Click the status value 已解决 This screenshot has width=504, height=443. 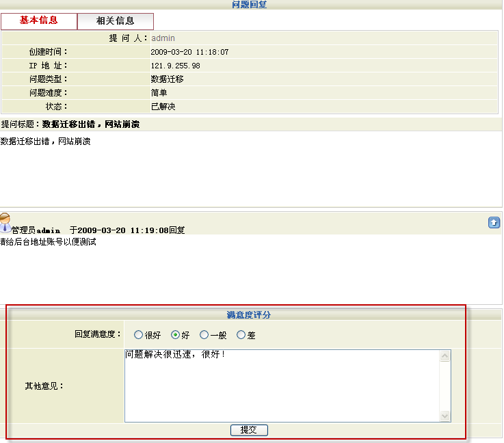coord(163,107)
